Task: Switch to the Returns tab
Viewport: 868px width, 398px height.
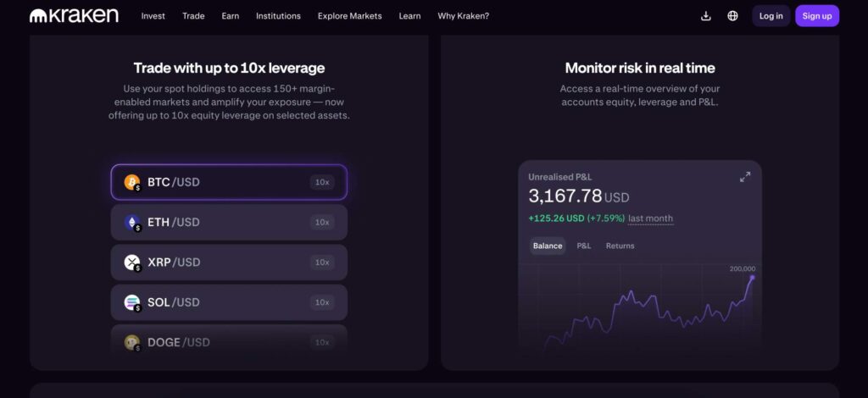Action: click(x=620, y=246)
